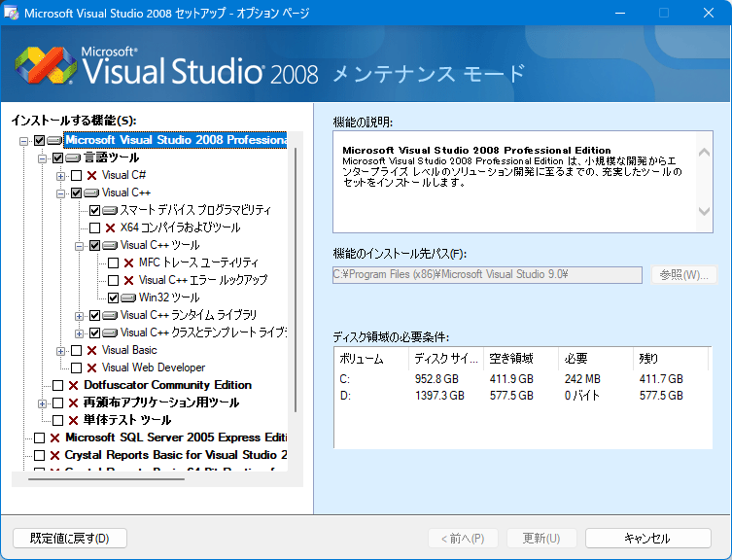
Task: Select the スマート デバイス プログラマビリティ tree item
Action: pyautogui.click(x=195, y=210)
